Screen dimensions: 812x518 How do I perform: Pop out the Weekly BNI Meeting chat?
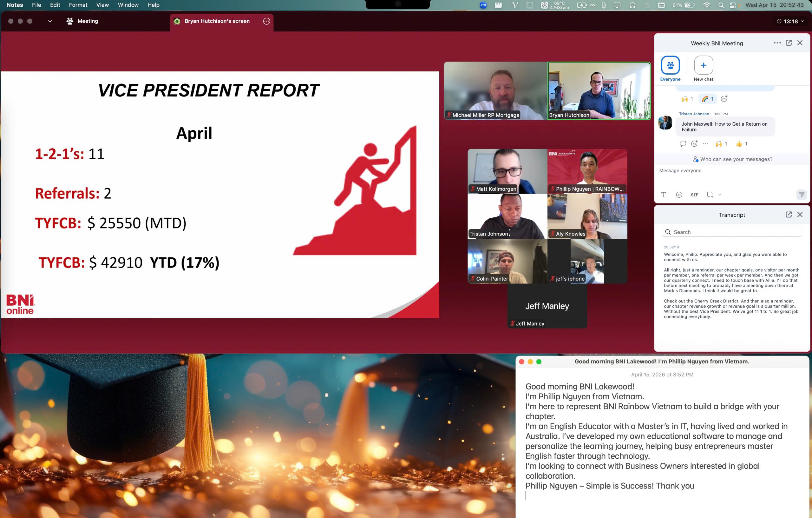(x=789, y=43)
